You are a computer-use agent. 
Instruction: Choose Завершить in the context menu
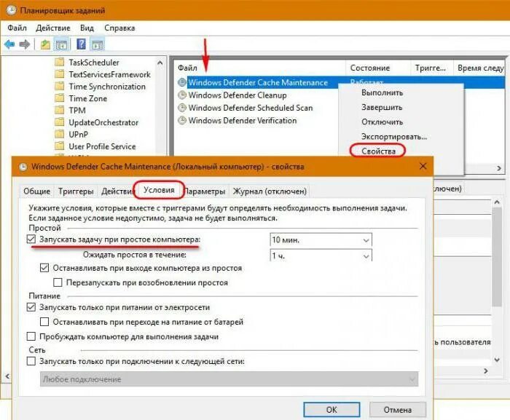point(382,107)
